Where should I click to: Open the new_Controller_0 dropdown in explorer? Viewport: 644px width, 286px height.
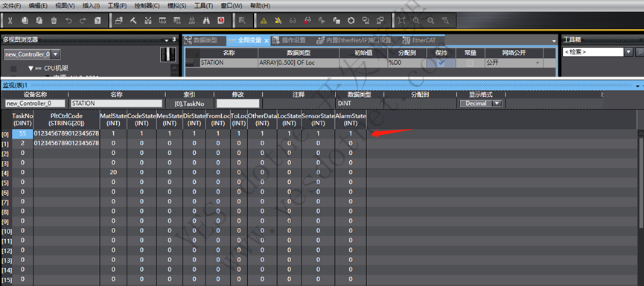(57, 54)
